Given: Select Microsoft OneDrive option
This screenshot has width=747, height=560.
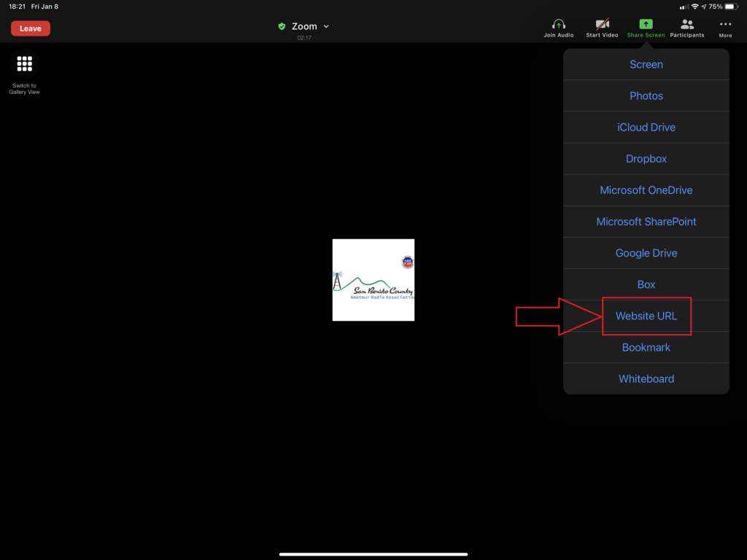Looking at the screenshot, I should click(646, 190).
